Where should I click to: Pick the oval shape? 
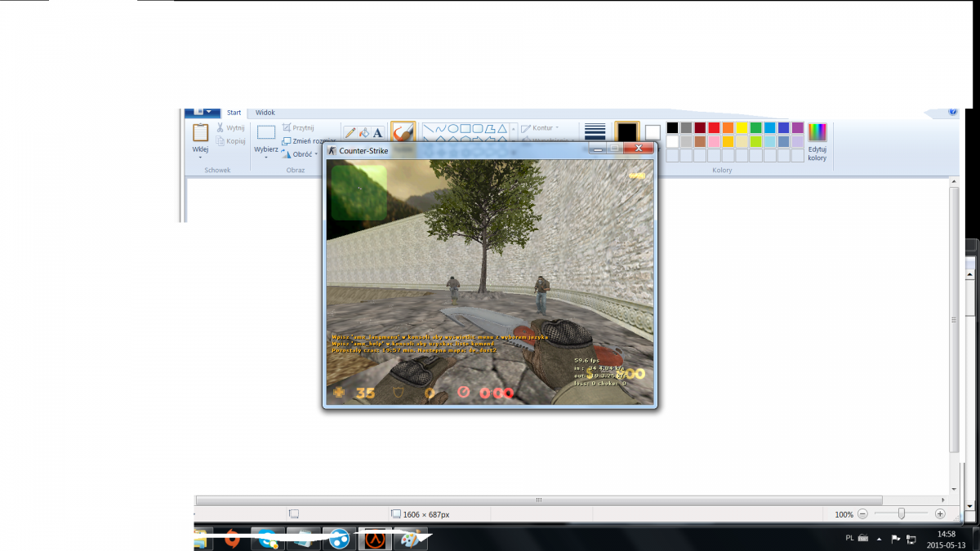click(452, 128)
